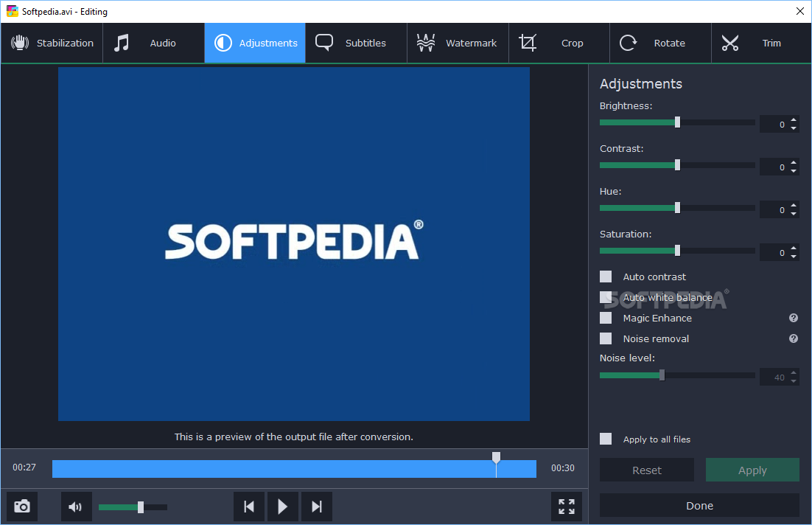Open Noise removal help tooltip
This screenshot has height=525, width=812.
(794, 338)
